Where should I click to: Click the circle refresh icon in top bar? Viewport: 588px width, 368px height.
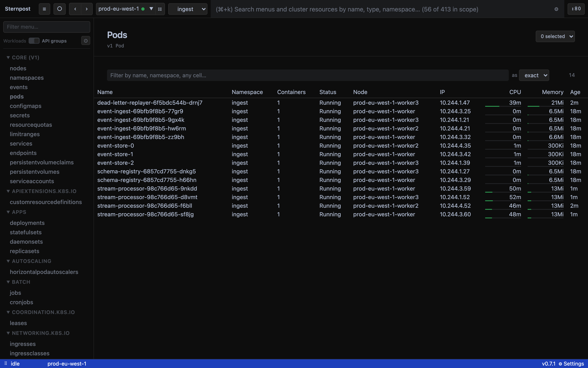[60, 9]
